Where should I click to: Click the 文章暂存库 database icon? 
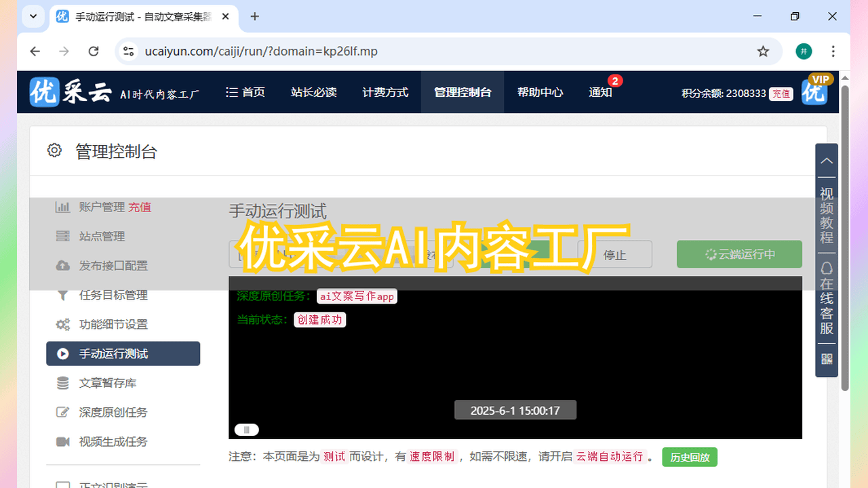coord(62,383)
